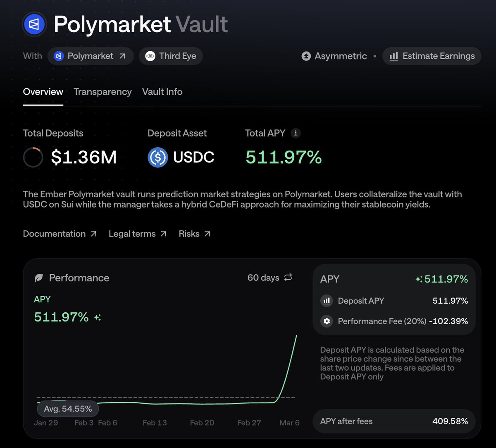Click the Feb 27 chart date label
This screenshot has width=496, height=448.
(249, 423)
